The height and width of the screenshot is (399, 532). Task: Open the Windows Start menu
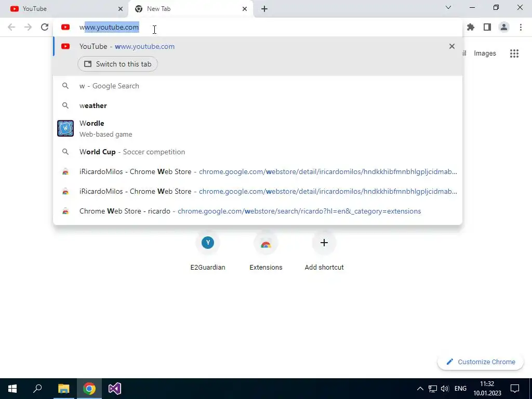12,389
